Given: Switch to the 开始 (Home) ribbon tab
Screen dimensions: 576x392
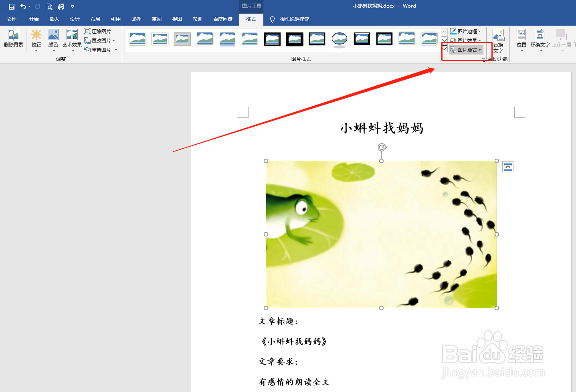Looking at the screenshot, I should click(34, 19).
